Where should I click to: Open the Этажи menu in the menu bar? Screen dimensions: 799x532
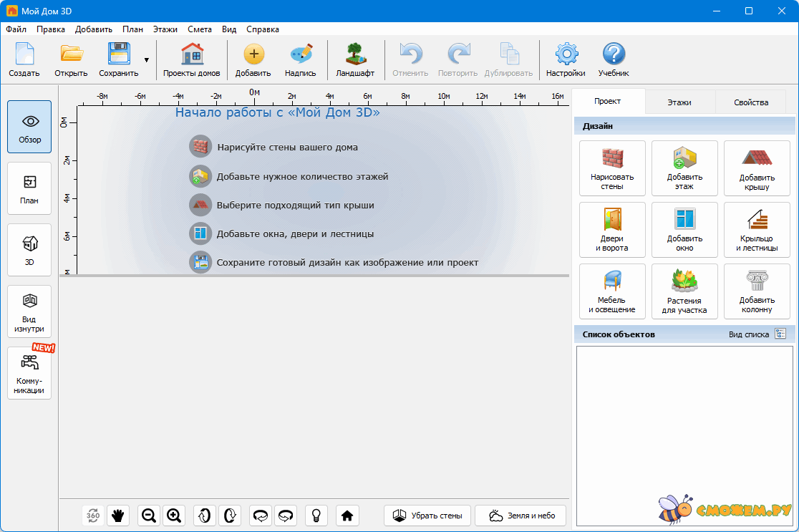click(165, 29)
